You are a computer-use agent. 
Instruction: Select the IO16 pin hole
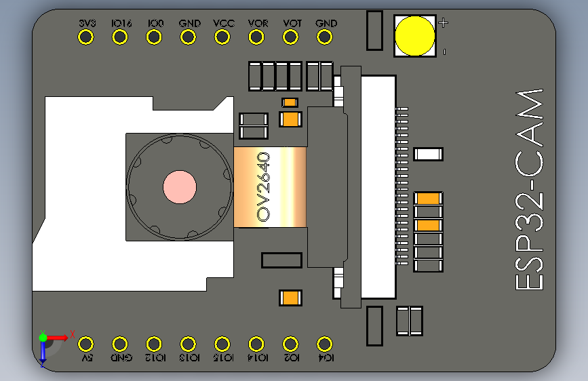click(x=119, y=37)
